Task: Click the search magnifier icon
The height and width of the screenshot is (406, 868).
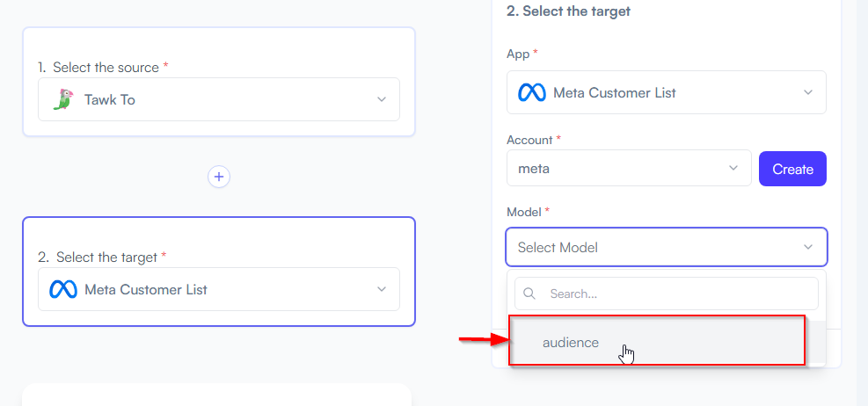Action: [x=529, y=294]
